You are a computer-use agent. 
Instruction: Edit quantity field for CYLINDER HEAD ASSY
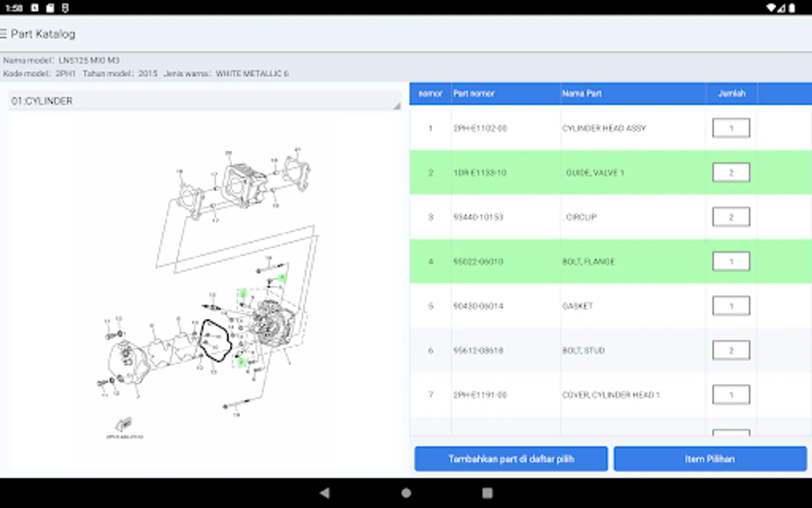click(731, 128)
